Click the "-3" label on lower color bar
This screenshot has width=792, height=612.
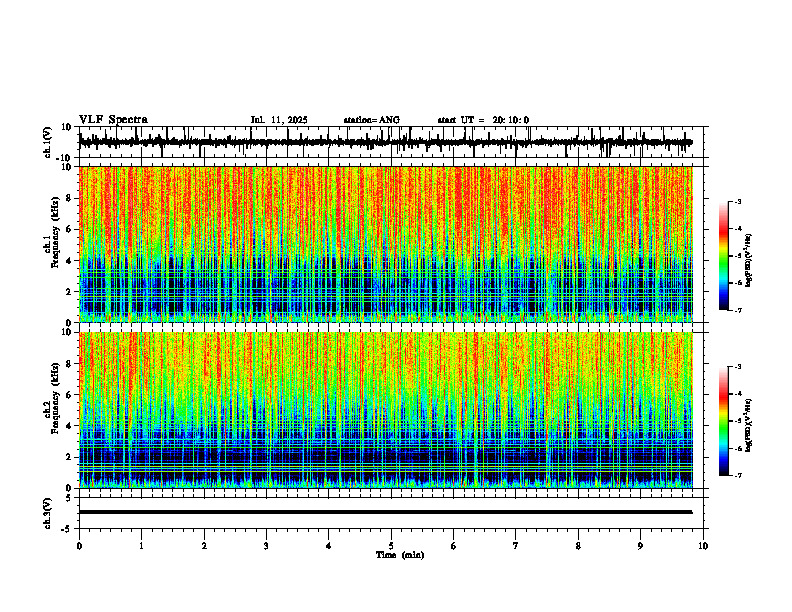pyautogui.click(x=738, y=367)
